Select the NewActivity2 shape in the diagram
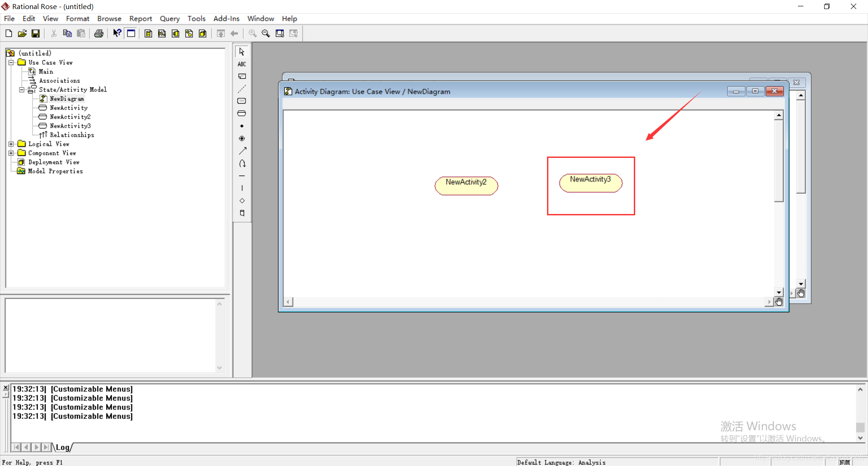 tap(466, 185)
